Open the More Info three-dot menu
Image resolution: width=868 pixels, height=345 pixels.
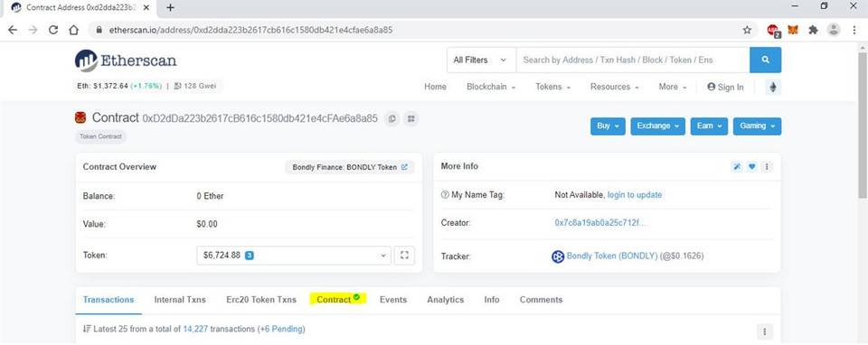tap(767, 166)
